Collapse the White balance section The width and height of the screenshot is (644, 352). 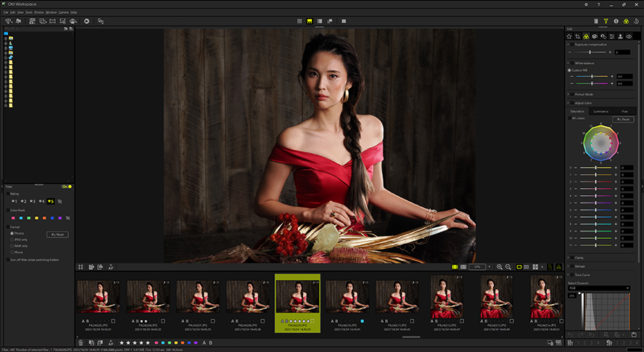pyautogui.click(x=569, y=63)
